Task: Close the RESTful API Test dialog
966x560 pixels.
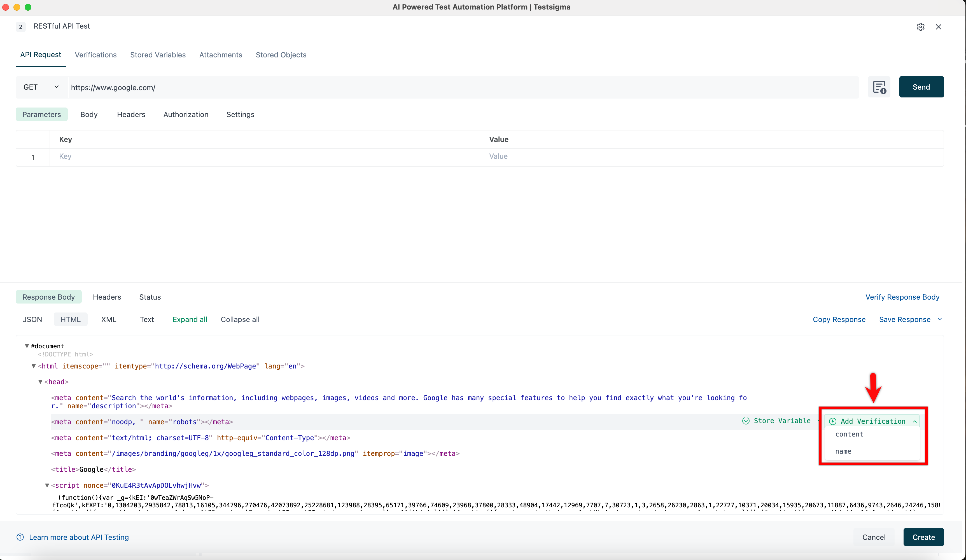Action: click(x=938, y=27)
